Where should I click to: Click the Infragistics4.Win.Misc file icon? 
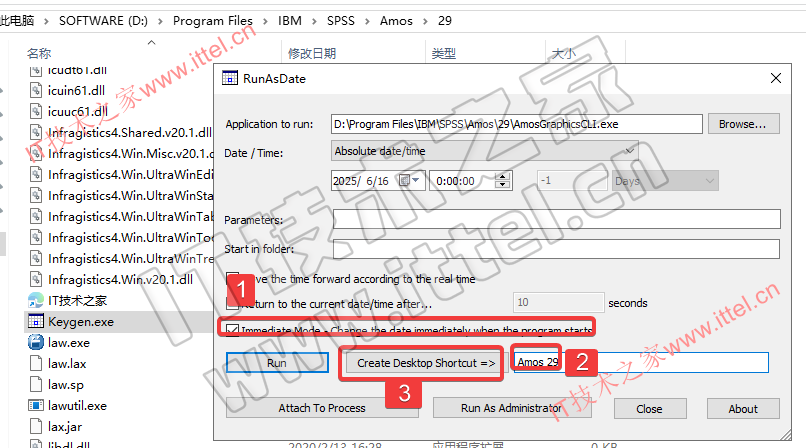point(35,154)
